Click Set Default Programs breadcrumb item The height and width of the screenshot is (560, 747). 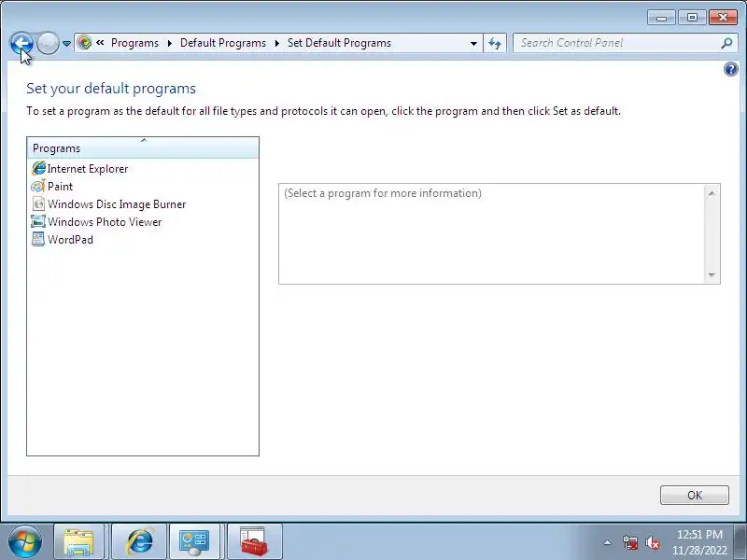pyautogui.click(x=339, y=43)
